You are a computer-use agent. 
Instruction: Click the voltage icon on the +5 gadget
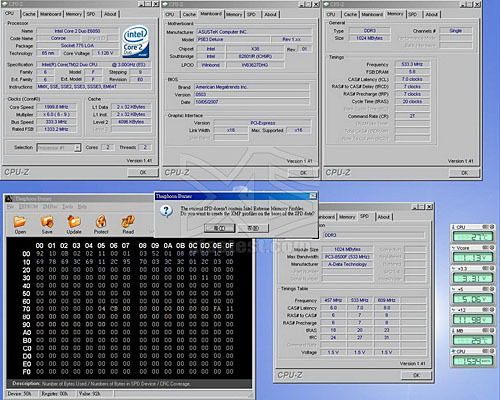click(x=453, y=289)
